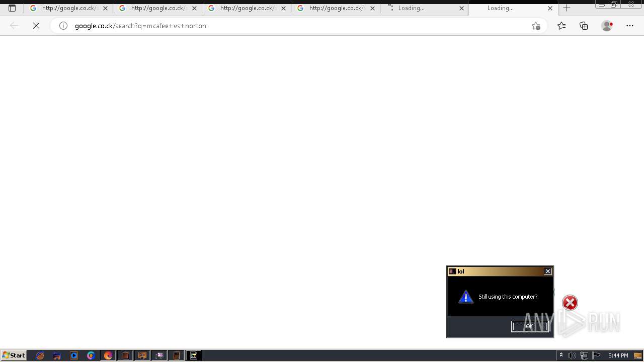This screenshot has width=644, height=362.
Task: Click the red error X icon
Action: coord(570,303)
